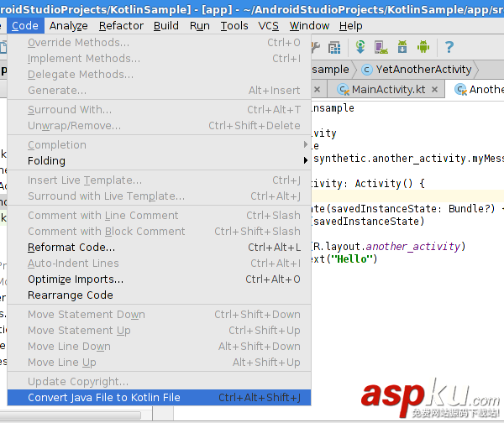Image resolution: width=504 pixels, height=423 pixels.
Task: Open AVD Manager toolbar icon
Action: (x=381, y=47)
